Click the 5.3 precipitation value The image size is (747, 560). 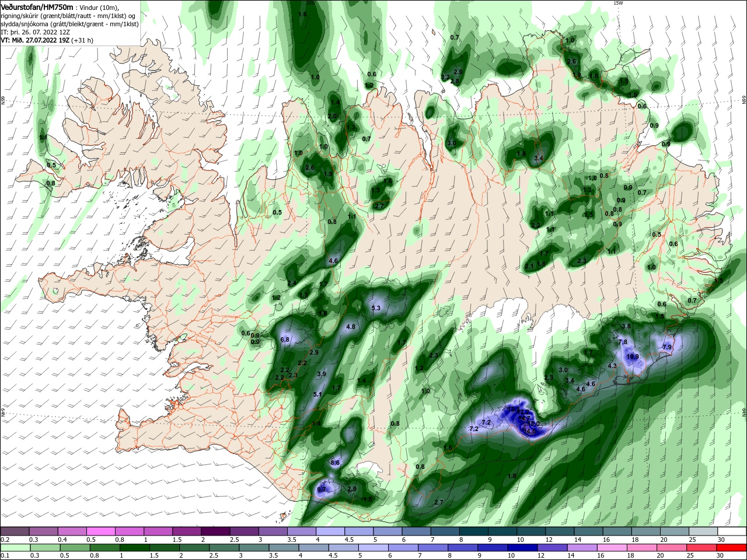[x=376, y=308]
